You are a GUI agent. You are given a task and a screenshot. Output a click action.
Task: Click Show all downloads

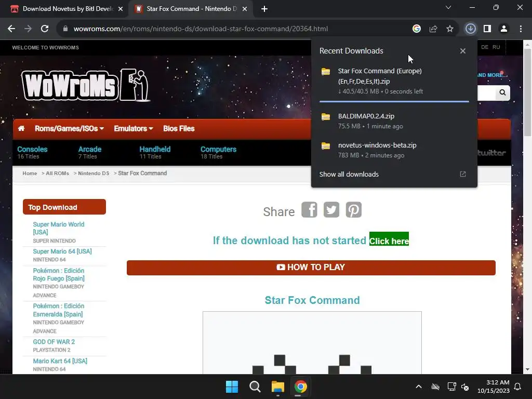[349, 175]
